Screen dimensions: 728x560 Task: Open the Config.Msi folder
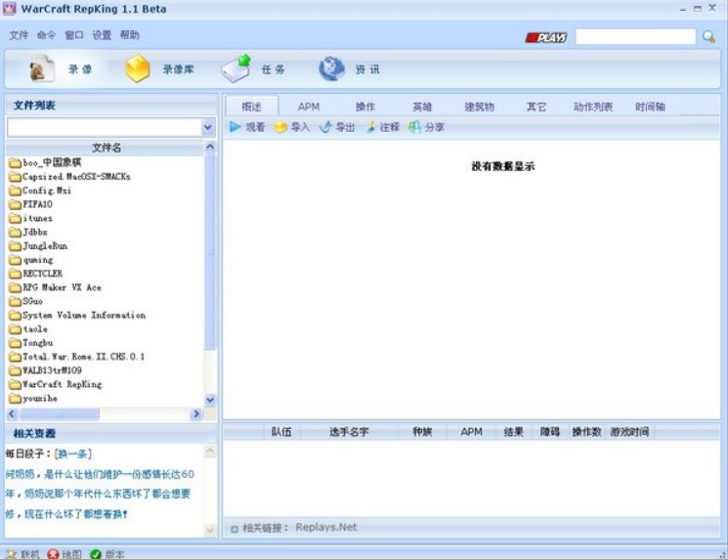coord(39,191)
